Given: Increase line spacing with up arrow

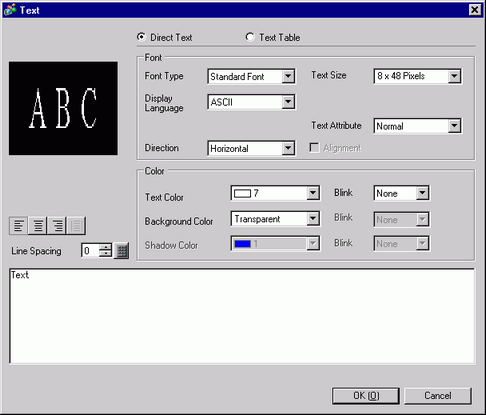Looking at the screenshot, I should point(105,247).
